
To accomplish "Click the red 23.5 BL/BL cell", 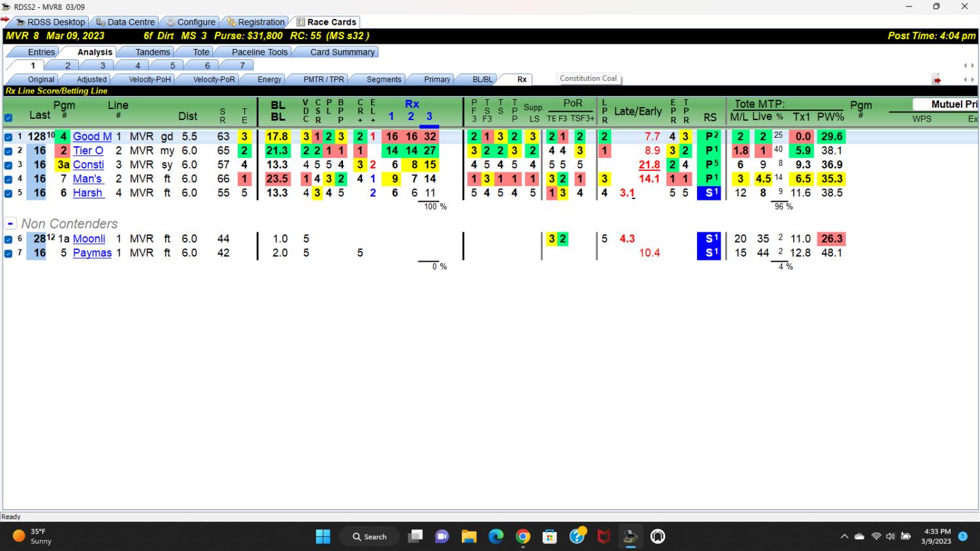I will pos(278,179).
